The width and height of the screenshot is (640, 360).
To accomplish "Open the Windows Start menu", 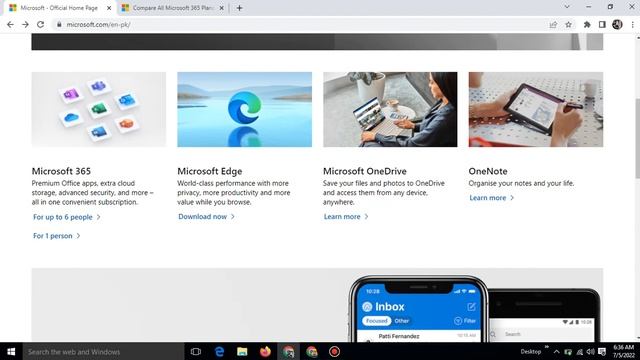I will [x=11, y=351].
